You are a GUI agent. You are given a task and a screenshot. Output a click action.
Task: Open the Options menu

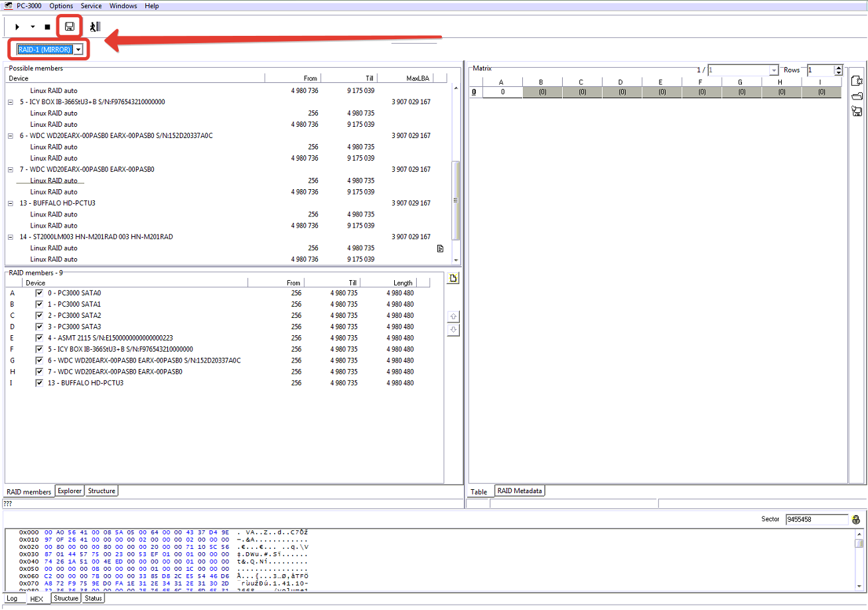tap(62, 6)
